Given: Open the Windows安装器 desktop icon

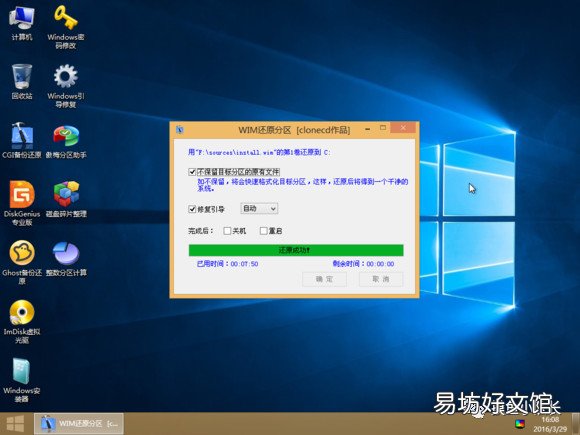Looking at the screenshot, I should click(x=21, y=380).
